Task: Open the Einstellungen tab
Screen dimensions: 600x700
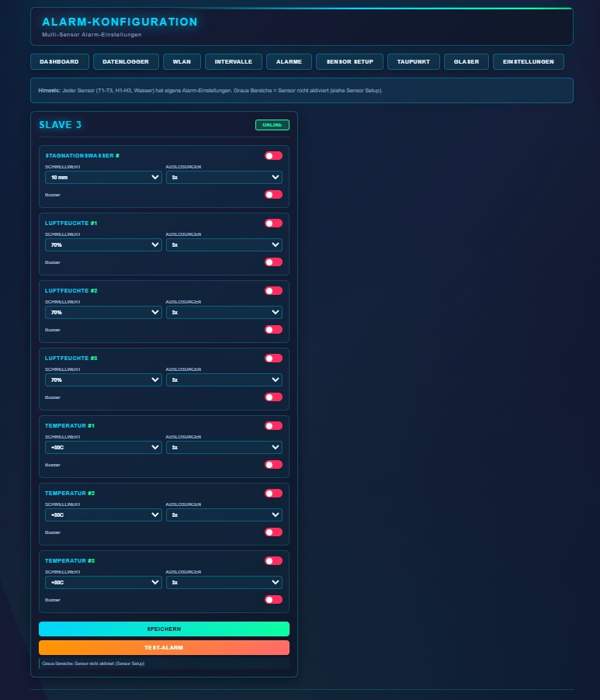Action: coord(528,61)
